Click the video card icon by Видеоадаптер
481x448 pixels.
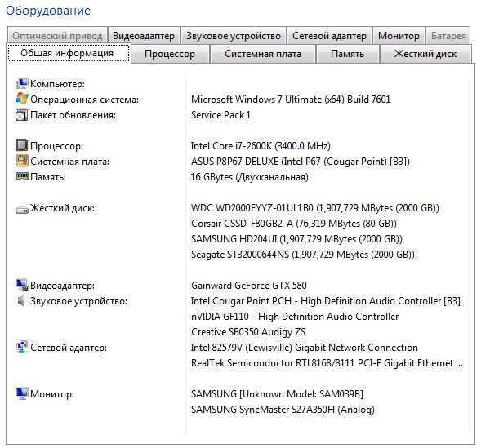tap(22, 285)
